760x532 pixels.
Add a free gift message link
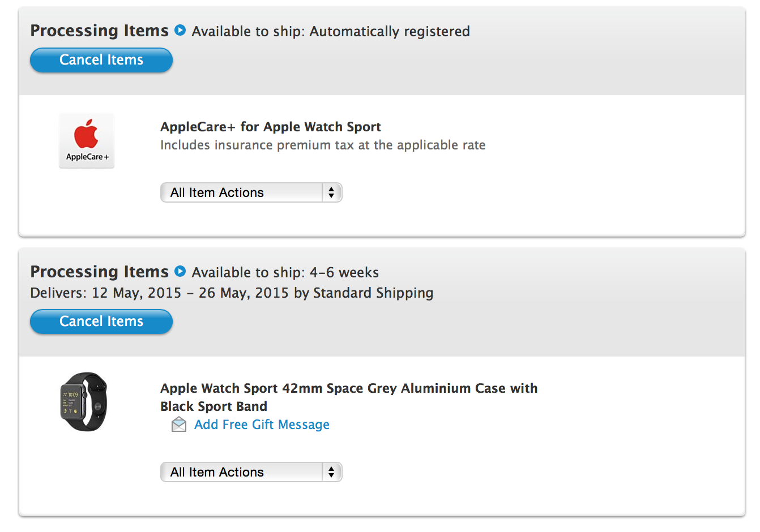262,424
